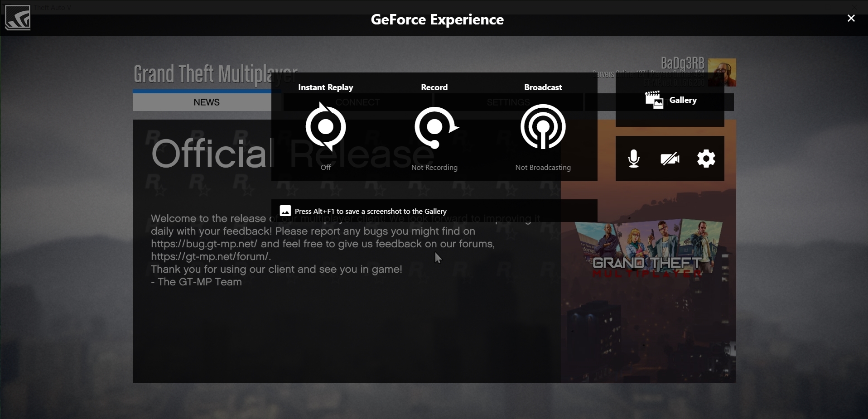
Task: Open the Instant Replay control
Action: coord(326,126)
